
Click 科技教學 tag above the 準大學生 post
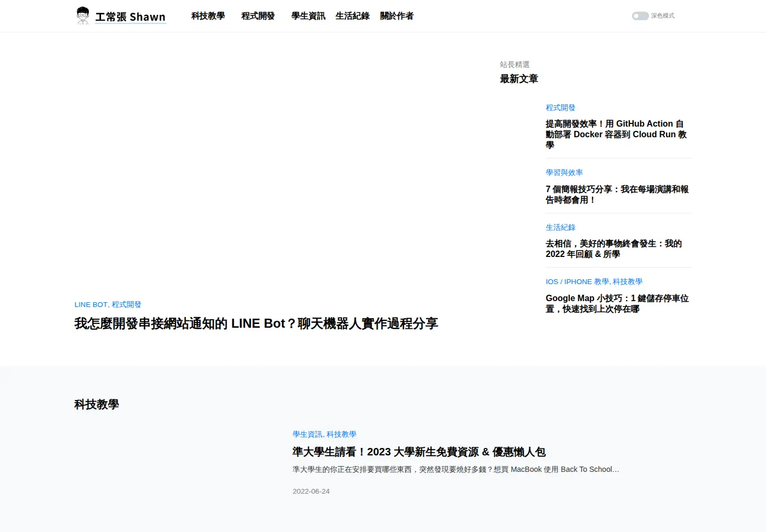[342, 435]
